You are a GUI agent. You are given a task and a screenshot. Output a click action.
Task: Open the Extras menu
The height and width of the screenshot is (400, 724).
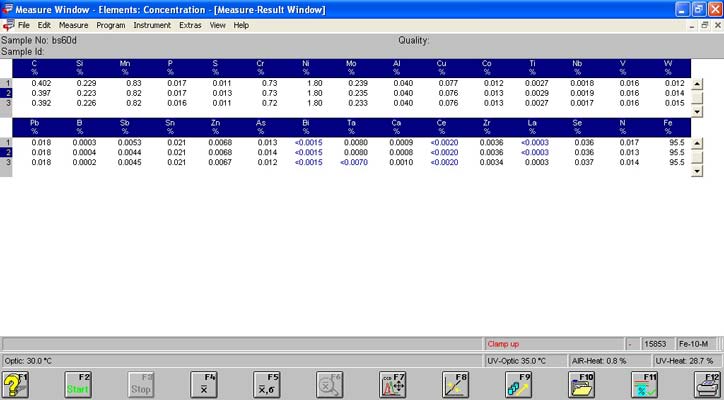coord(190,25)
